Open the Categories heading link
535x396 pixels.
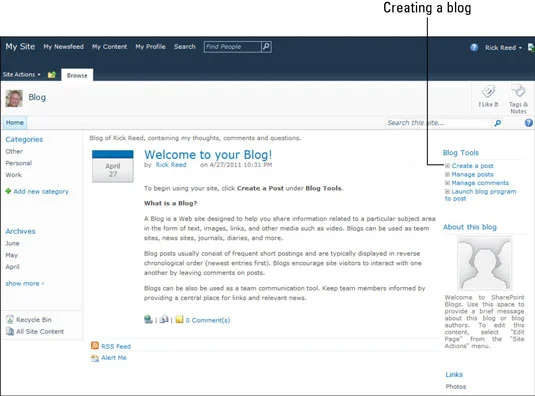[x=24, y=139]
